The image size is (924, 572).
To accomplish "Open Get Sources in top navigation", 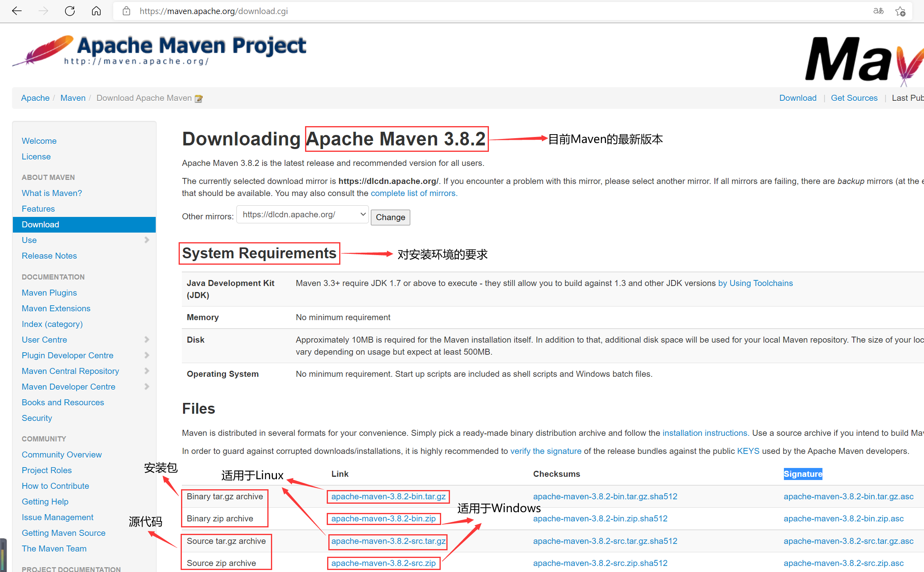I will pyautogui.click(x=854, y=98).
